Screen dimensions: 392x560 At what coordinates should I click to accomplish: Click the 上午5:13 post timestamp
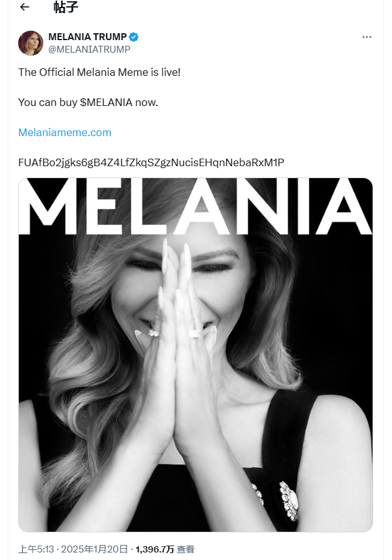pyautogui.click(x=37, y=549)
